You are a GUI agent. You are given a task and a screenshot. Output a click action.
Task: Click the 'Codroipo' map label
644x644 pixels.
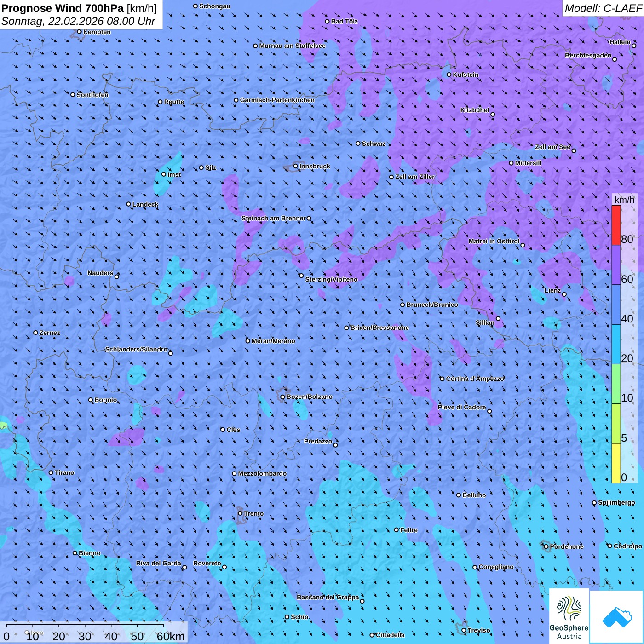point(627,546)
